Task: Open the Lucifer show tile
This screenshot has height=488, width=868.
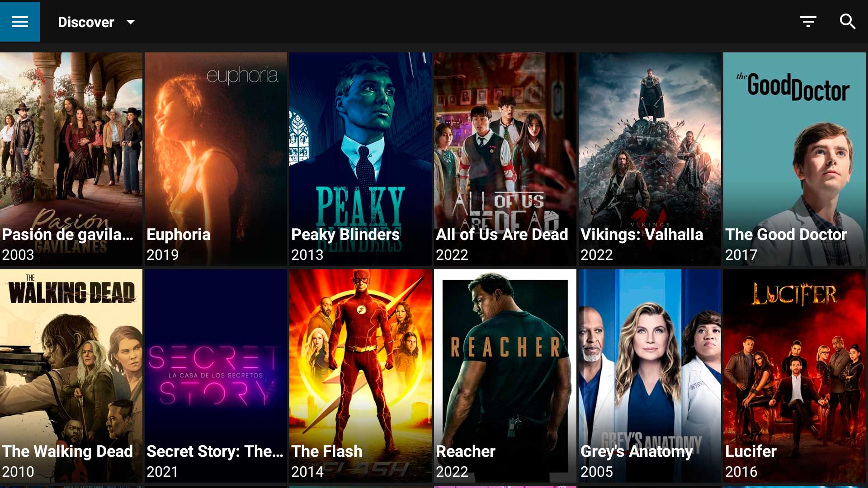Action: (794, 376)
